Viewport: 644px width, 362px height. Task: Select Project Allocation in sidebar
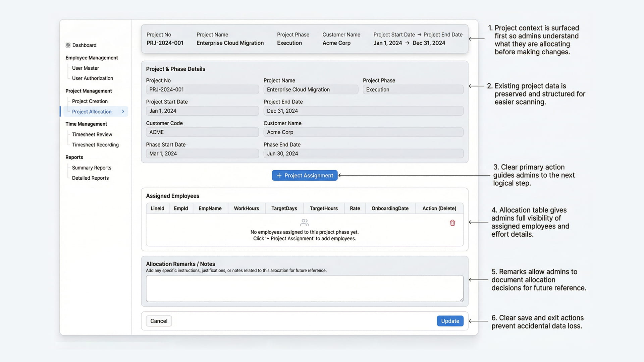96,112
